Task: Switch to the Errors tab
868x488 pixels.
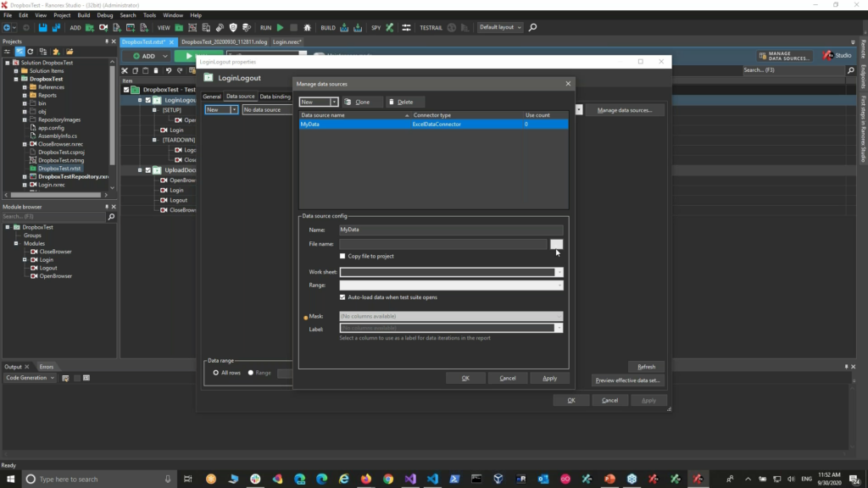Action: point(47,367)
